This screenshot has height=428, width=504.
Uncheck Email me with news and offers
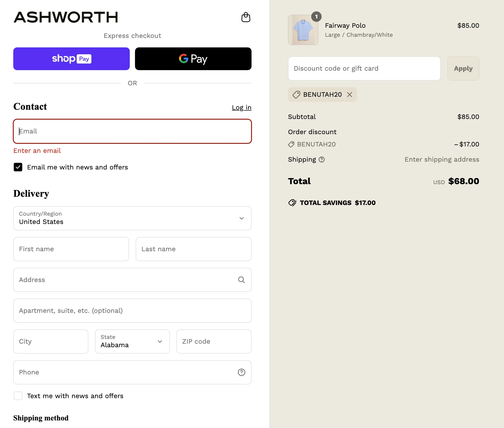pyautogui.click(x=18, y=167)
